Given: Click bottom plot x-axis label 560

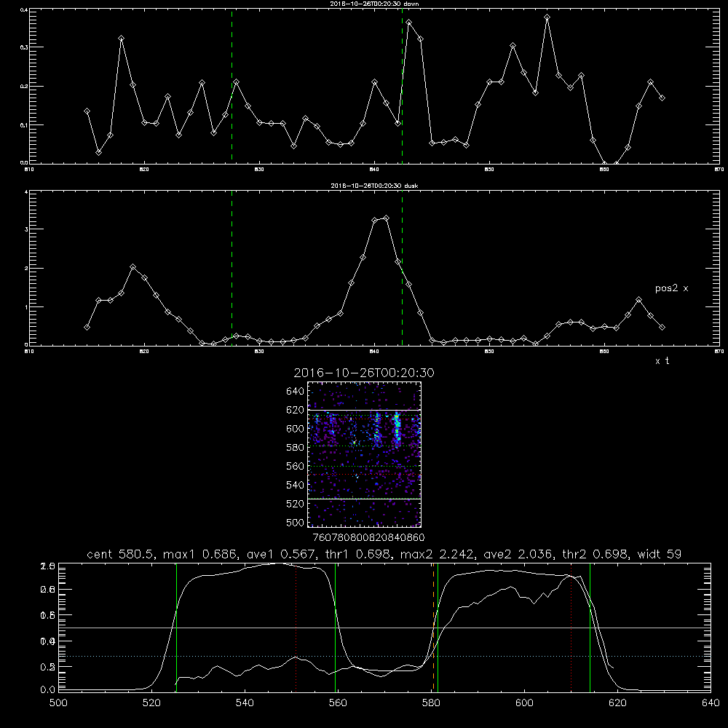Looking at the screenshot, I should [x=338, y=703].
